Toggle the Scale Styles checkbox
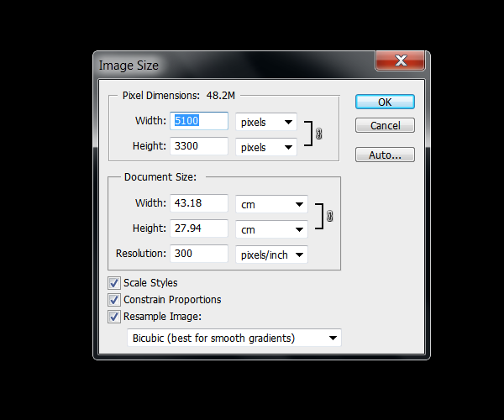This screenshot has height=420, width=504. 114,283
